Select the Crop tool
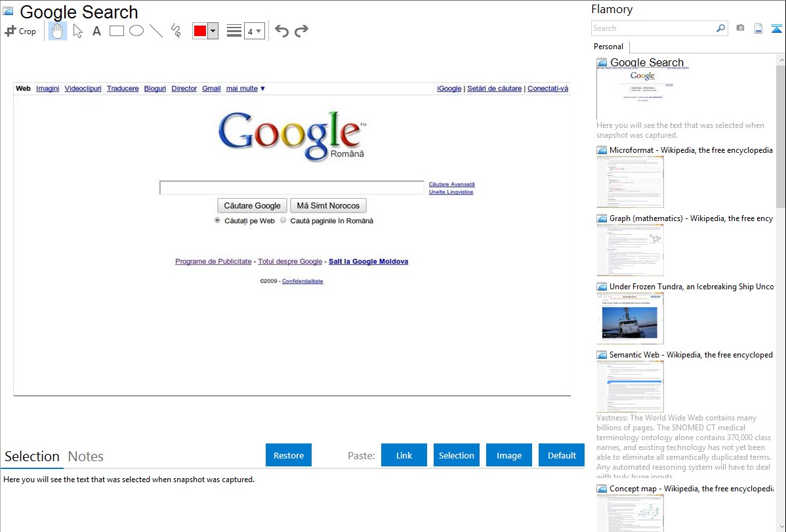The width and height of the screenshot is (786, 532). tap(20, 31)
